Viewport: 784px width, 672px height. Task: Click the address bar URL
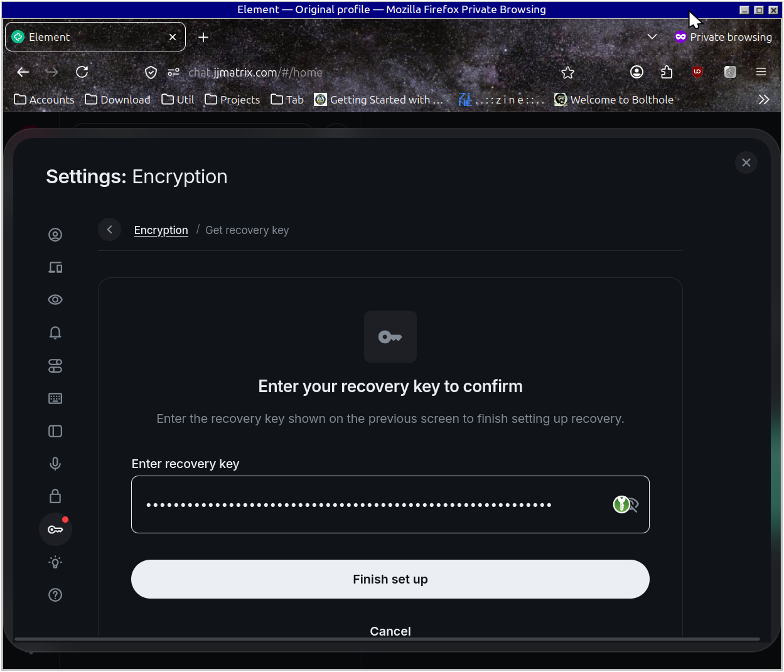255,72
